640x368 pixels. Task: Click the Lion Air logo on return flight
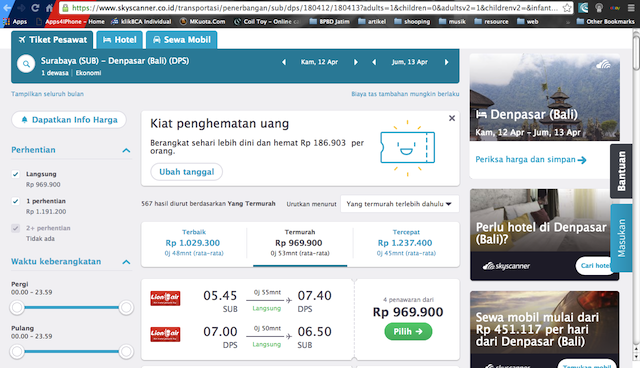165,334
